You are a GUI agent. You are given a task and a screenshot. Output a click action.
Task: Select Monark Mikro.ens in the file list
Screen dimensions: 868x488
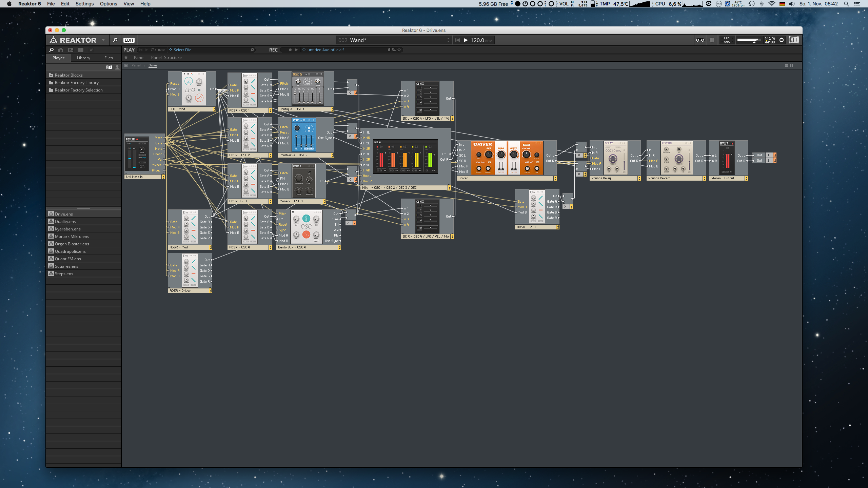[83, 237]
